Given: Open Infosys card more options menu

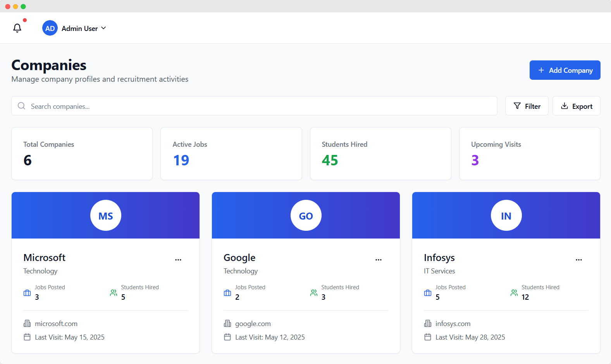Looking at the screenshot, I should [579, 260].
